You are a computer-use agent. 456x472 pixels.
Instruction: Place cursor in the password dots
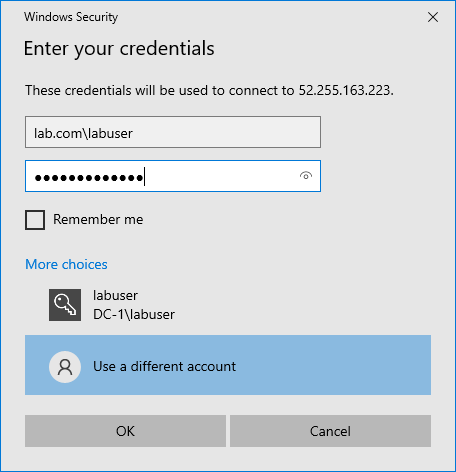pyautogui.click(x=89, y=178)
